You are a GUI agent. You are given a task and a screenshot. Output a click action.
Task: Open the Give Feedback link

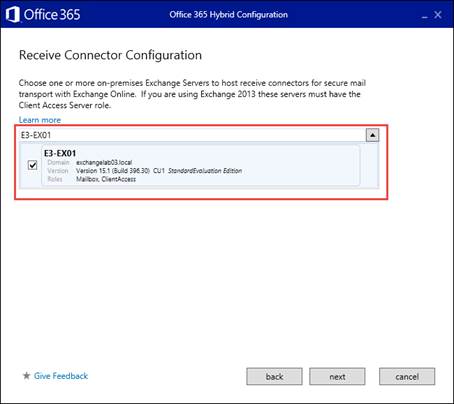click(x=61, y=376)
